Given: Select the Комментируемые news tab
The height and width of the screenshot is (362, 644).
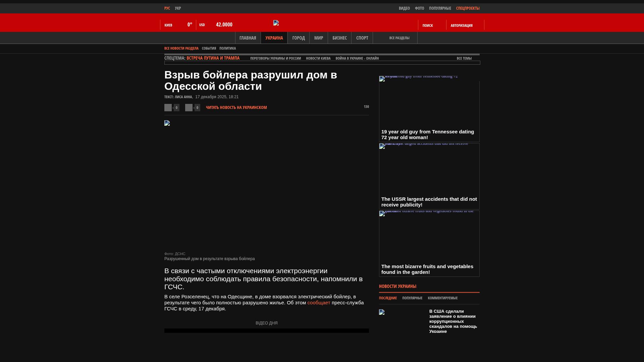Looking at the screenshot, I should pyautogui.click(x=442, y=298).
